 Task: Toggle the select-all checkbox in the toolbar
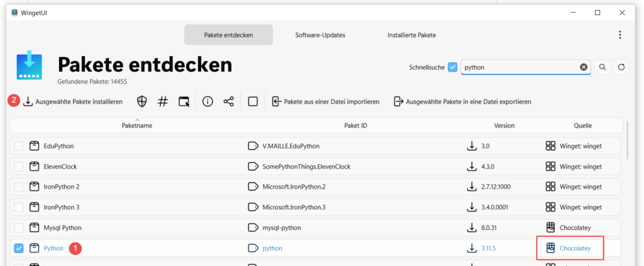coord(253,101)
